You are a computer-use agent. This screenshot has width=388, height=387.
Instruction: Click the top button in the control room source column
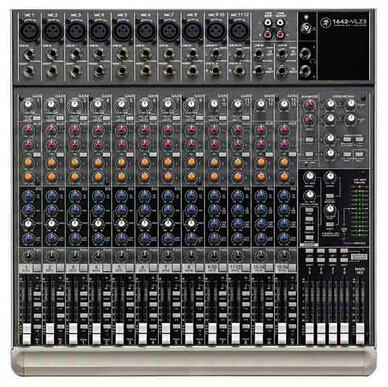[x=309, y=210]
